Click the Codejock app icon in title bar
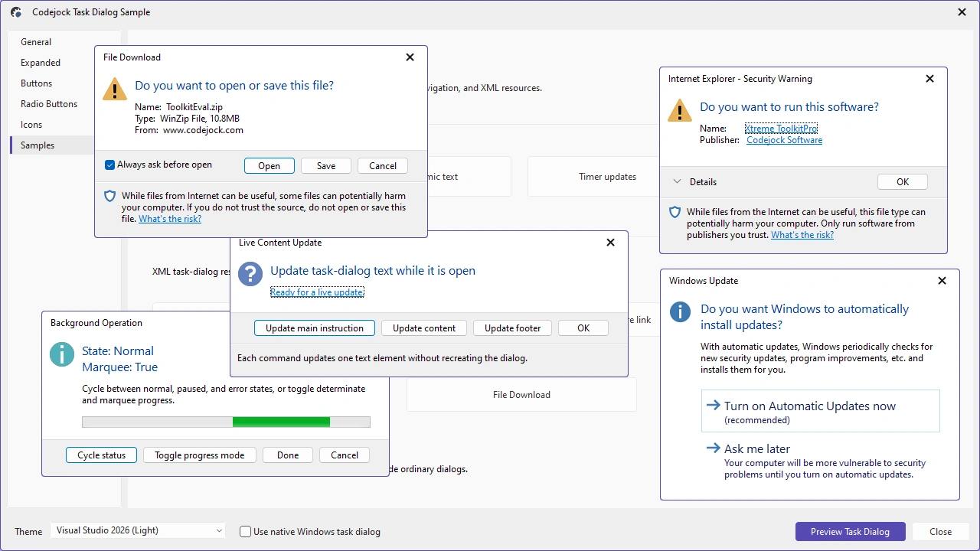This screenshot has height=551, width=980. pyautogui.click(x=16, y=12)
